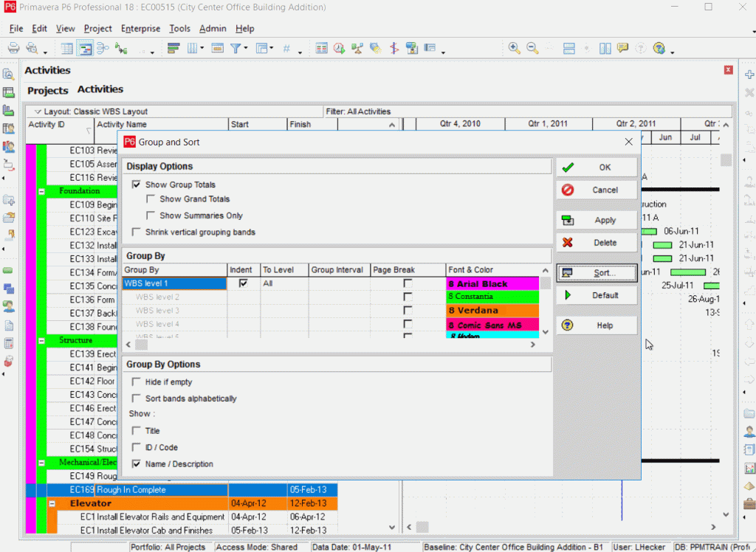The height and width of the screenshot is (552, 756).
Task: Open the Layout icon dropdown arrow
Action: 272,48
